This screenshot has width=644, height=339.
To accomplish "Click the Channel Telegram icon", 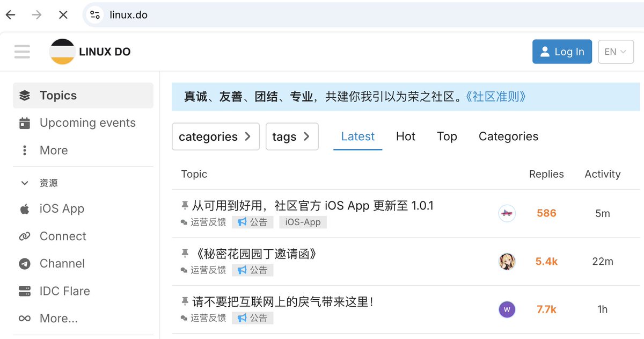I will pos(25,264).
